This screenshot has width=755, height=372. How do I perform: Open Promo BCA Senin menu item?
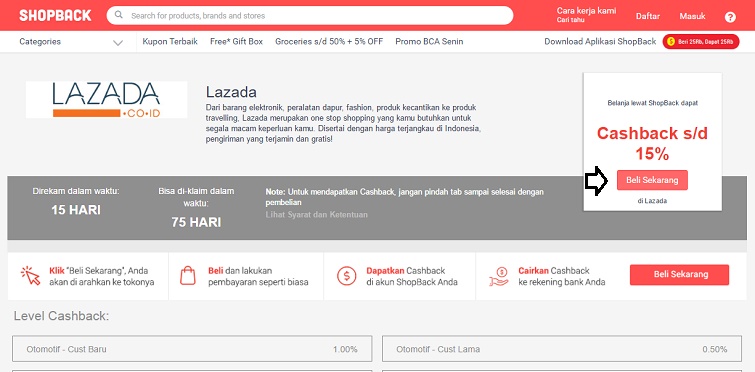coord(429,41)
